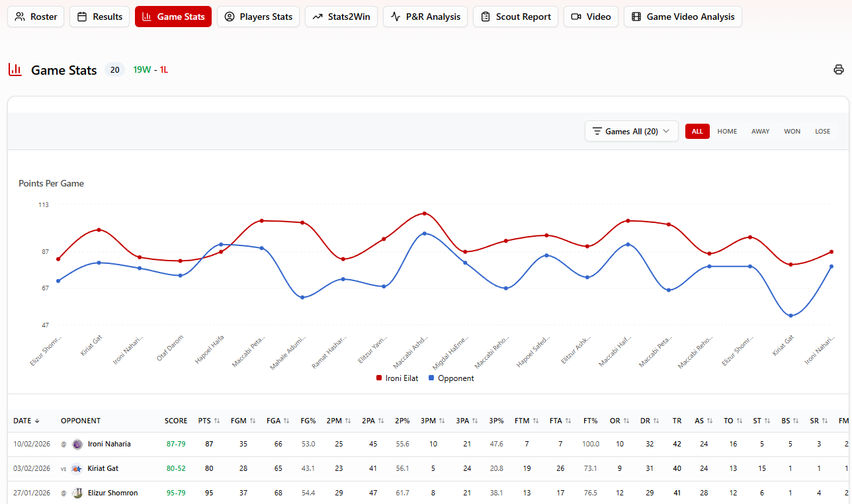Screen dimensions: 852x504
Task: Select the HOME games filter
Action: (727, 132)
